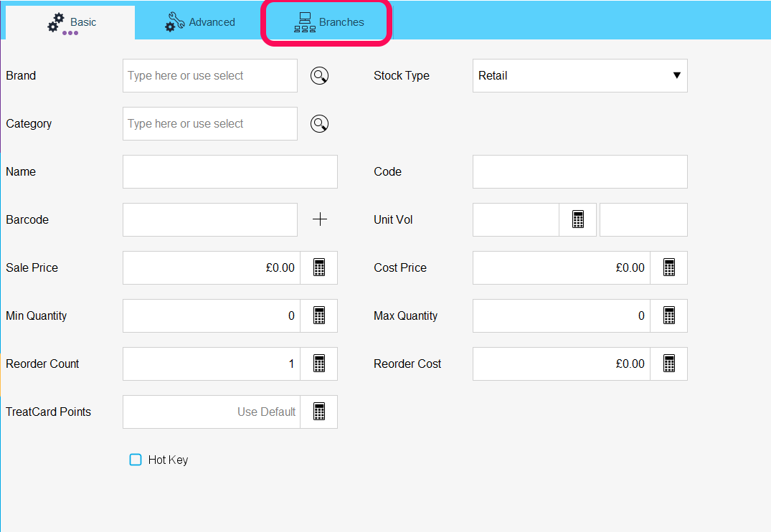Click the Brand search magnifier icon

coord(320,76)
